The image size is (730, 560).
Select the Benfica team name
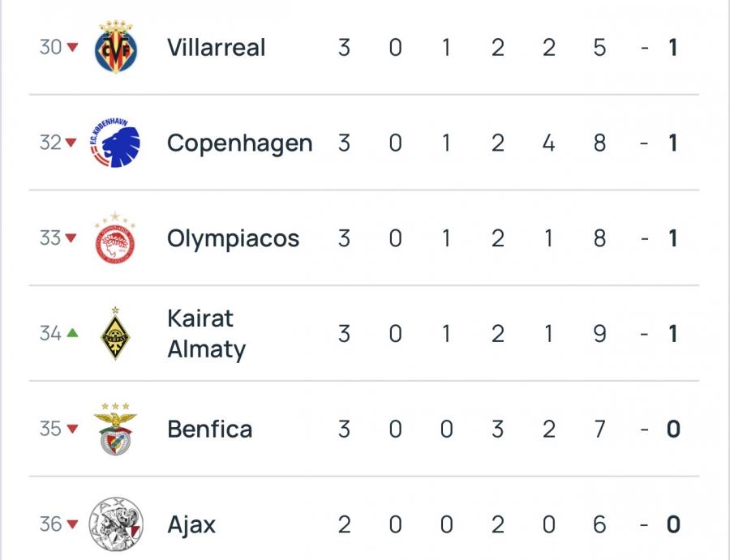[x=209, y=429]
